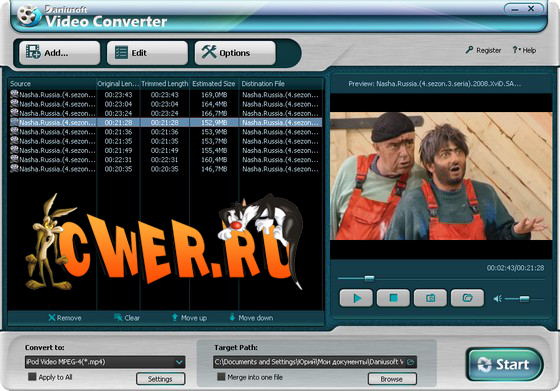560x391 pixels.
Task: Close the Video Converter window
Action: [x=531, y=9]
